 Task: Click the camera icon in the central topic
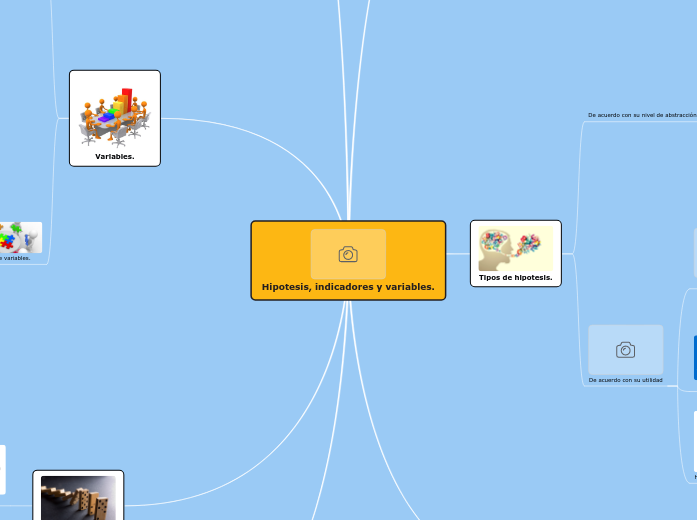348,254
